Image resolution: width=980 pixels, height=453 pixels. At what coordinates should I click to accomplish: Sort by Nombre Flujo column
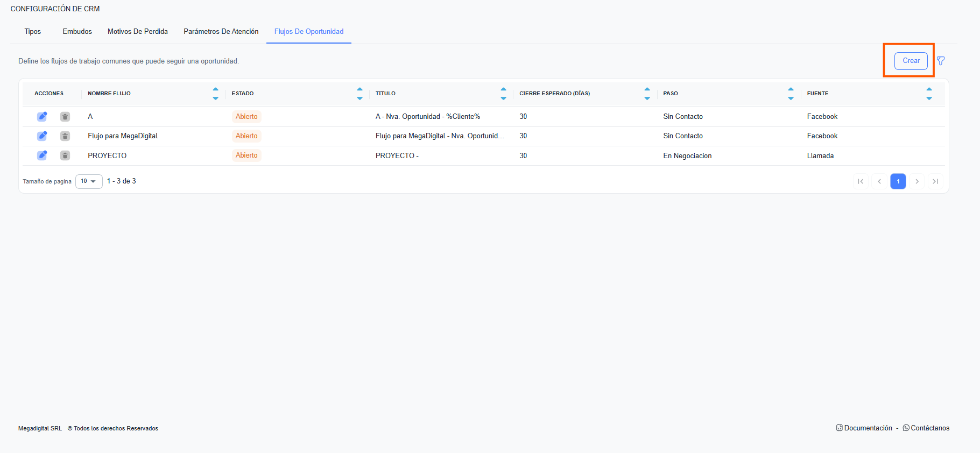pyautogui.click(x=215, y=94)
